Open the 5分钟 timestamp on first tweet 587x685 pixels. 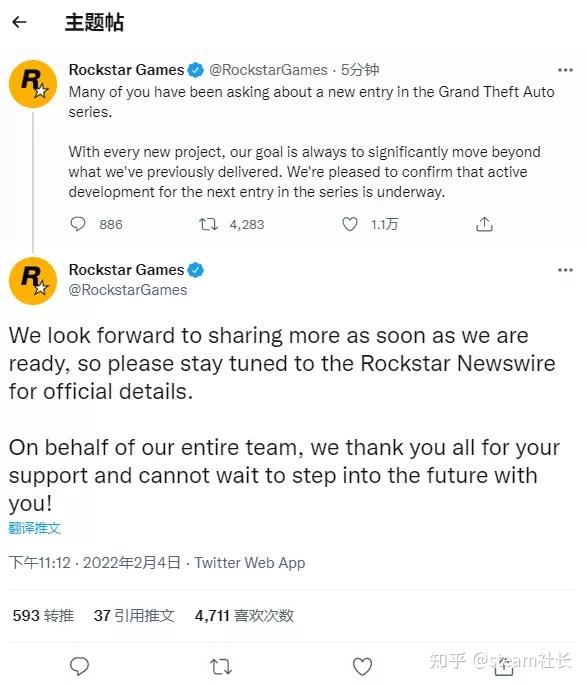coord(360,70)
